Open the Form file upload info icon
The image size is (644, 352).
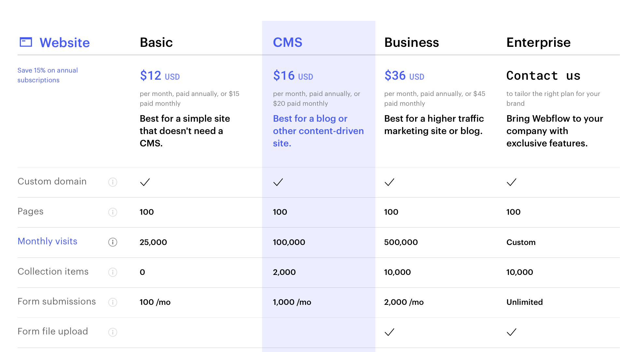(113, 332)
